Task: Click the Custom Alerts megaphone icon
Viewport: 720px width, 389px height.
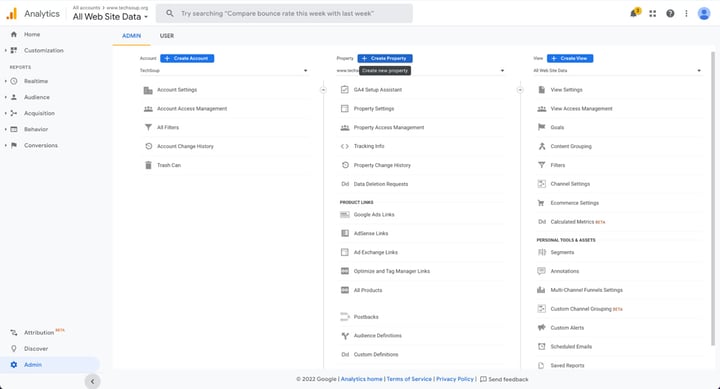Action: pyautogui.click(x=541, y=327)
